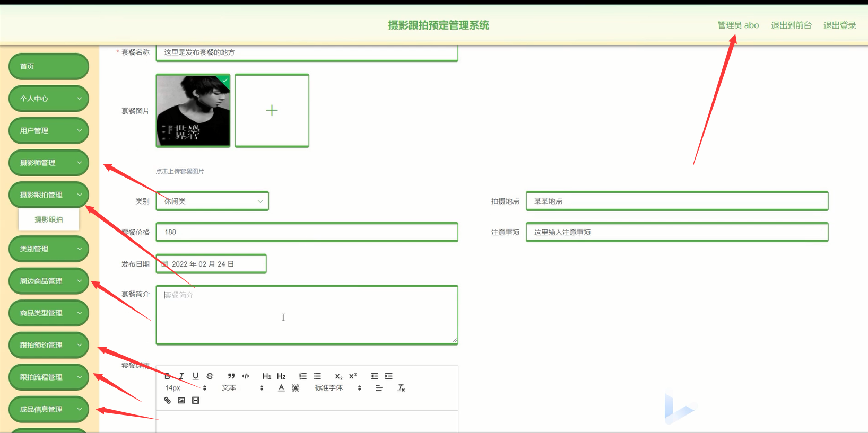Open the 标准字体 font family dropdown

pyautogui.click(x=338, y=388)
